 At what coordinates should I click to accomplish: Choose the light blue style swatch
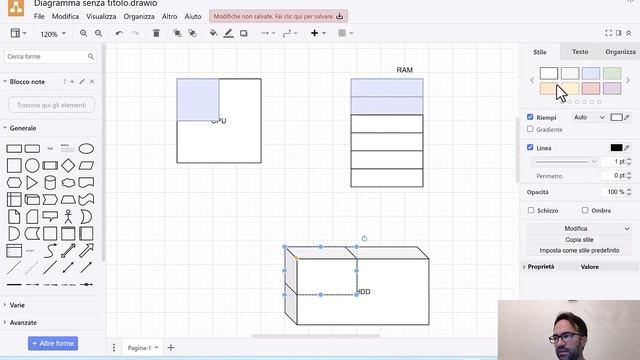pos(591,73)
